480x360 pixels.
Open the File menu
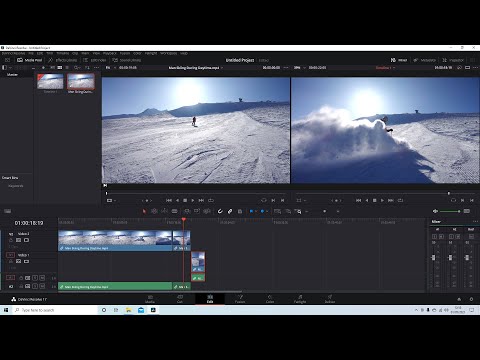[31, 53]
